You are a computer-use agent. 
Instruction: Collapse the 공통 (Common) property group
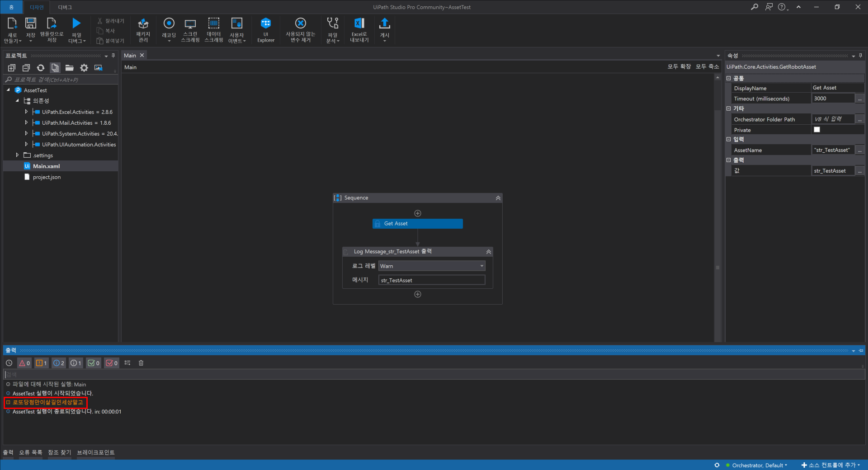729,78
